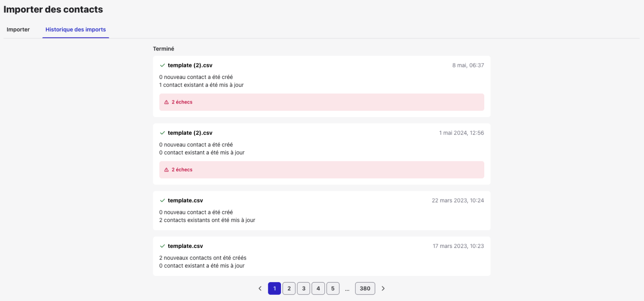Image resolution: width=644 pixels, height=301 pixels.
Task: Open the Historique des imports tab
Action: tap(76, 30)
